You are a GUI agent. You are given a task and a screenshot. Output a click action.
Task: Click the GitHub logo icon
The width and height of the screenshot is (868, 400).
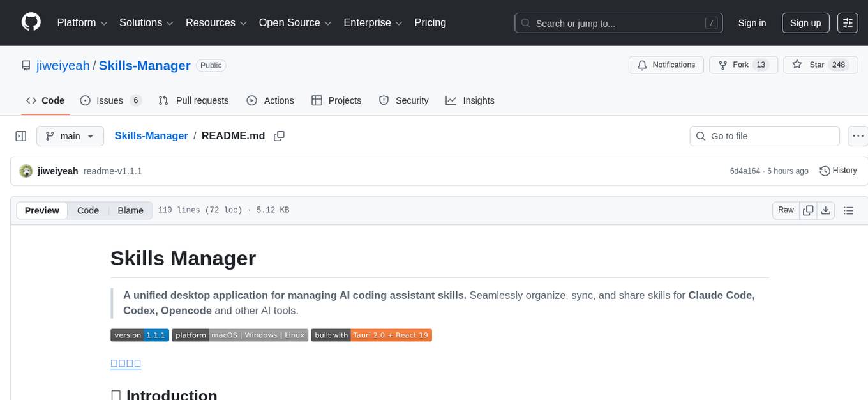point(31,22)
